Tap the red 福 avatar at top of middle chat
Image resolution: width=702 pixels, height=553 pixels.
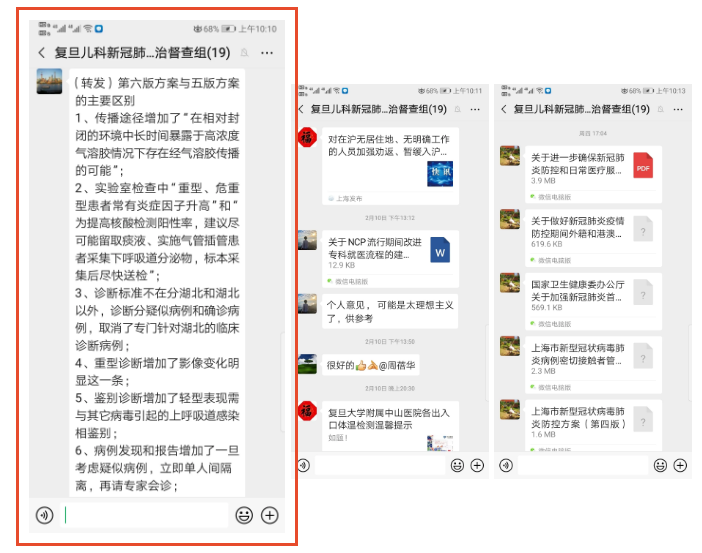[x=308, y=137]
